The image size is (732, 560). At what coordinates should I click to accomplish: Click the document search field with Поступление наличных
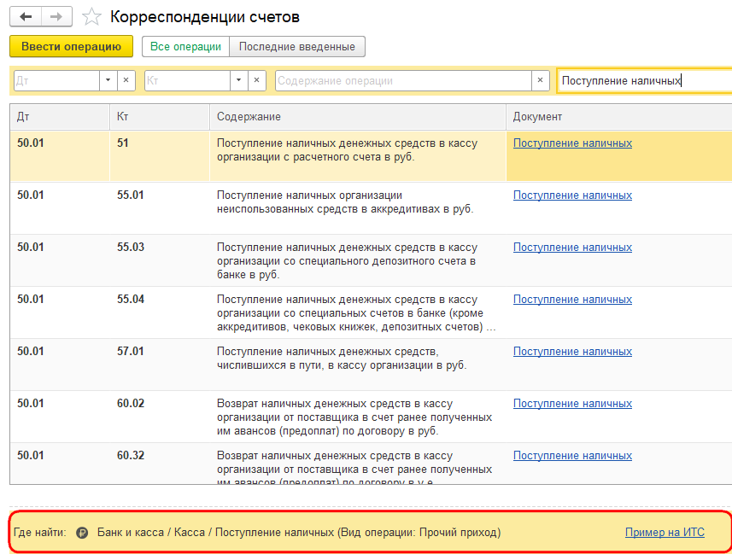[x=645, y=80]
